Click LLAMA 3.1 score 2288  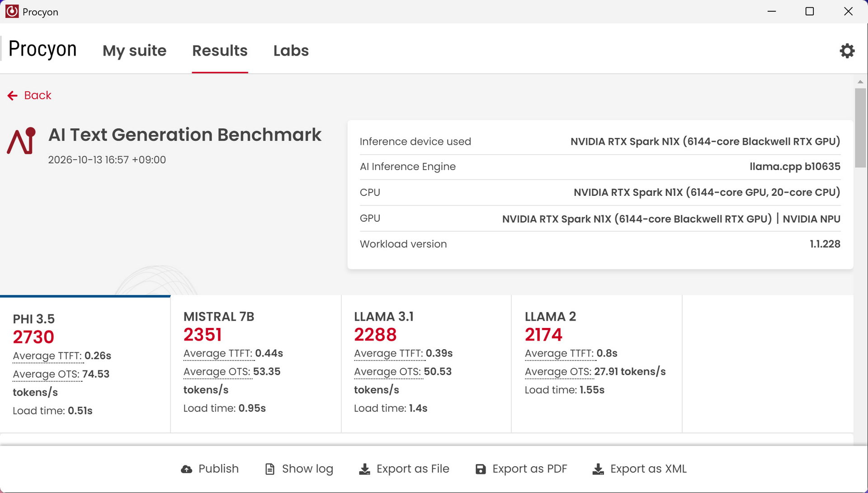click(375, 335)
